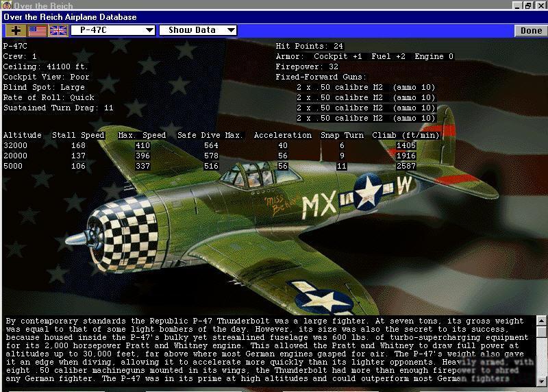
Task: Click the 'Ceiling: 41100 ft.' text
Action: (45, 66)
